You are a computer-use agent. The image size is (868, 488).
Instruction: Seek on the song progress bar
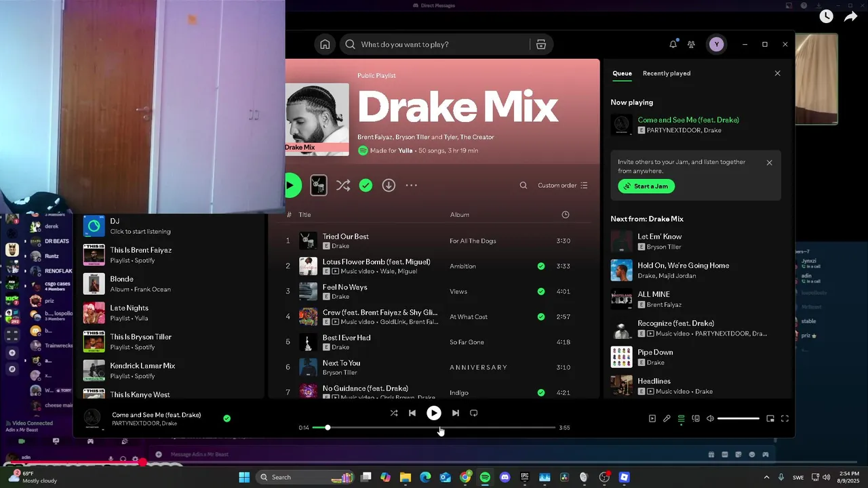point(434,428)
